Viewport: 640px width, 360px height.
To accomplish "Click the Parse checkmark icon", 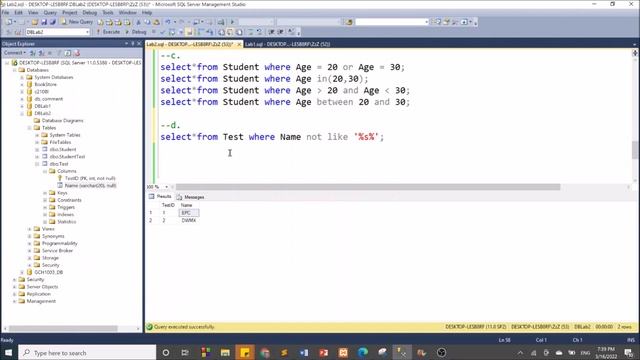I will [x=162, y=32].
